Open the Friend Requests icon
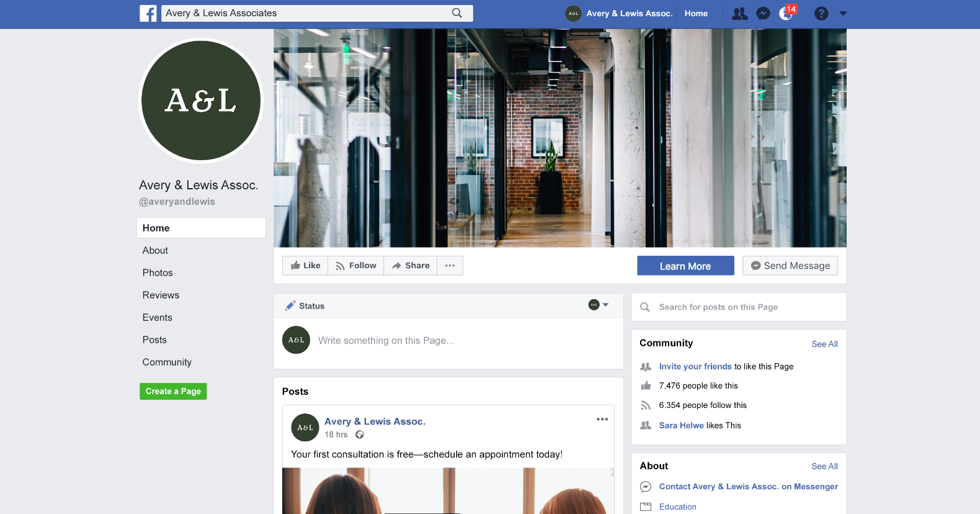Image resolution: width=980 pixels, height=514 pixels. 740,14
